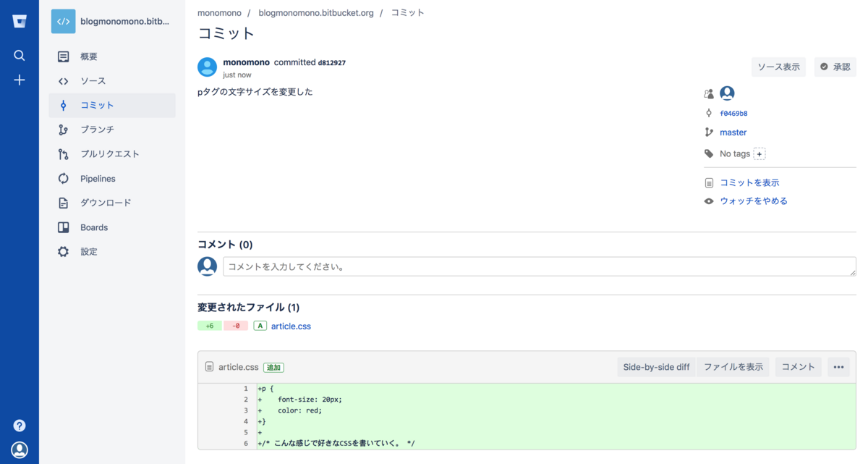Click the parent commit icon beside f0469b8

pyautogui.click(x=709, y=113)
